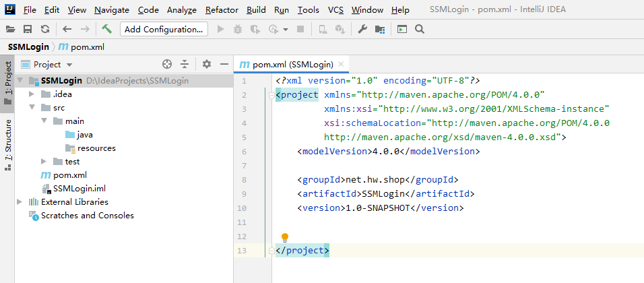Click the fold marker on line 13
This screenshot has height=283, width=644.
tap(271, 251)
